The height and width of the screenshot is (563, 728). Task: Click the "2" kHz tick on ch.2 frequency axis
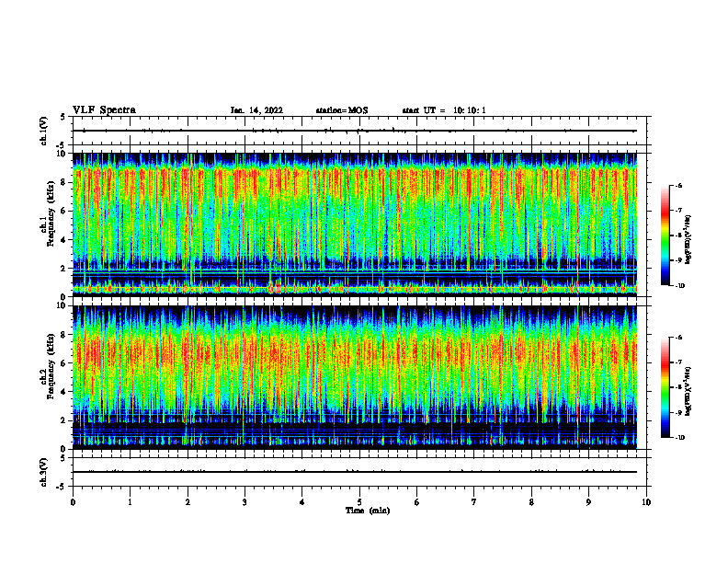point(63,420)
